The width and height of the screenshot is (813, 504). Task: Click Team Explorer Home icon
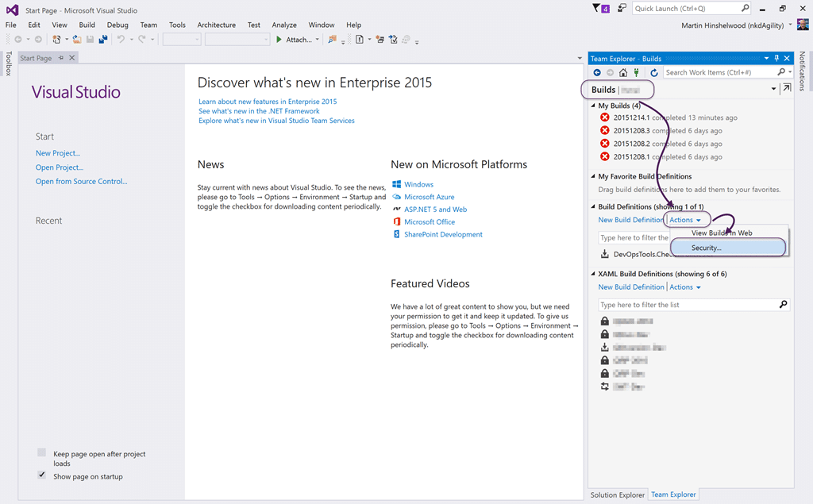(623, 72)
